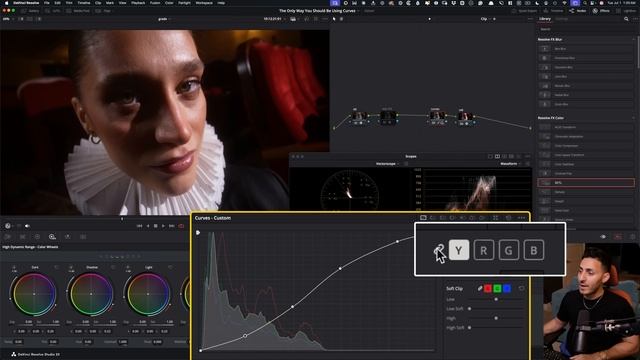
Task: Open the Fusion menu
Action: [x=155, y=3]
